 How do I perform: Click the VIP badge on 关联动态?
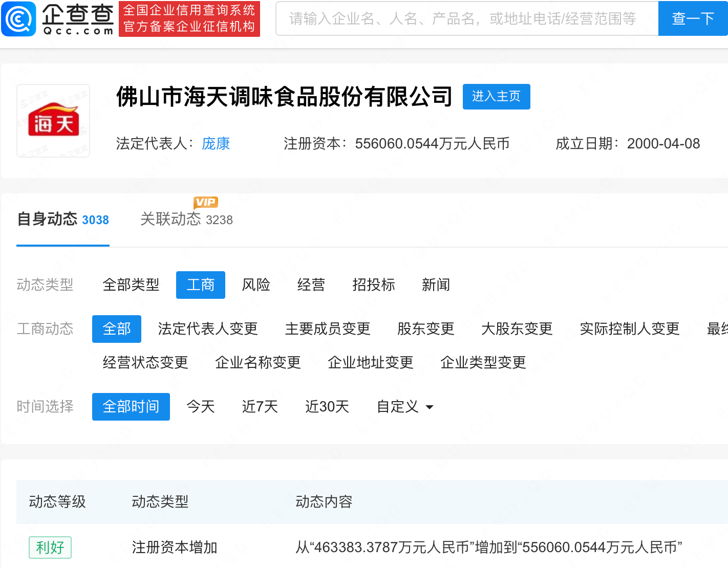point(206,202)
